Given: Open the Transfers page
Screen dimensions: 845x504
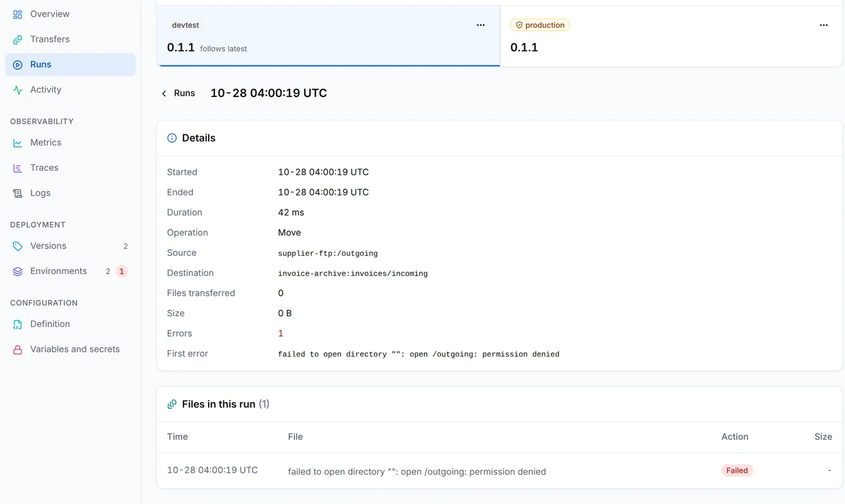Looking at the screenshot, I should point(70,39).
